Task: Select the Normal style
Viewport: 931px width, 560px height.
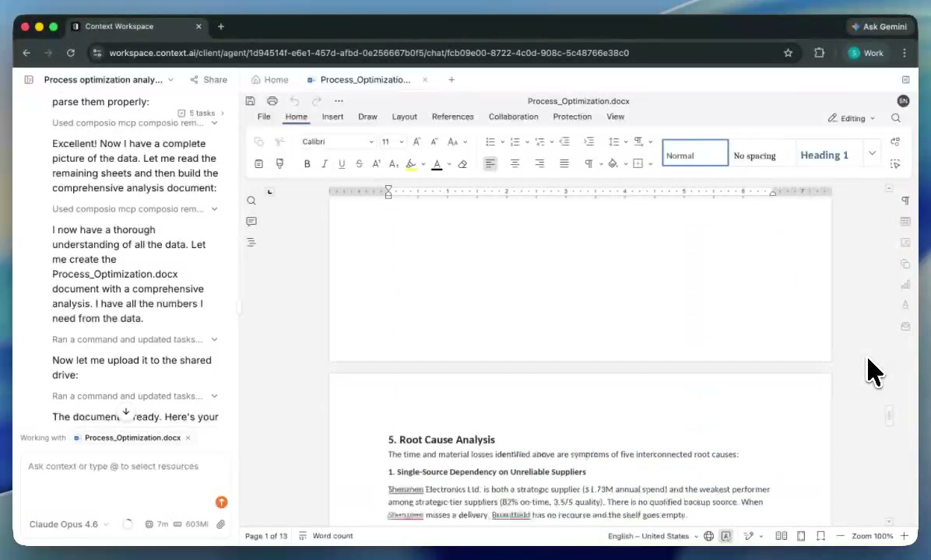Action: pos(694,153)
